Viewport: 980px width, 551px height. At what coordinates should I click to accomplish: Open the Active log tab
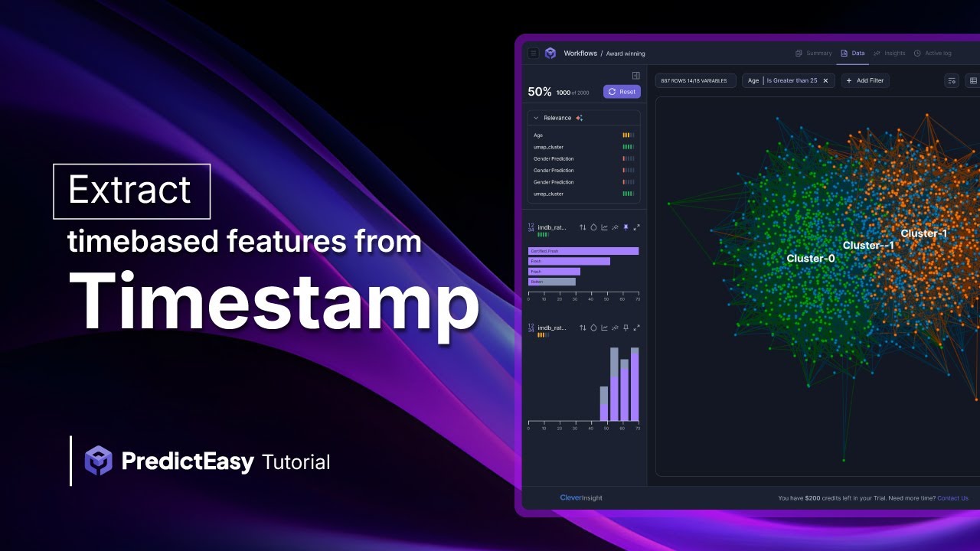[x=933, y=54]
